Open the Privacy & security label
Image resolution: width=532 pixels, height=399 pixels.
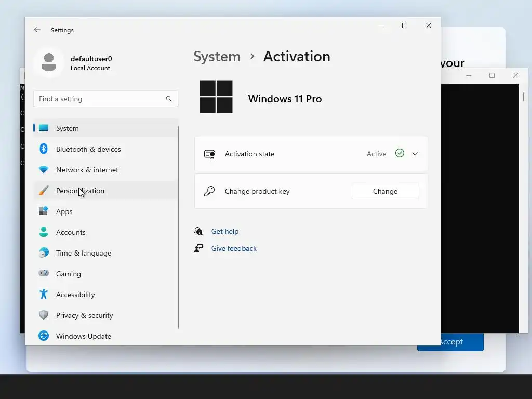point(85,315)
